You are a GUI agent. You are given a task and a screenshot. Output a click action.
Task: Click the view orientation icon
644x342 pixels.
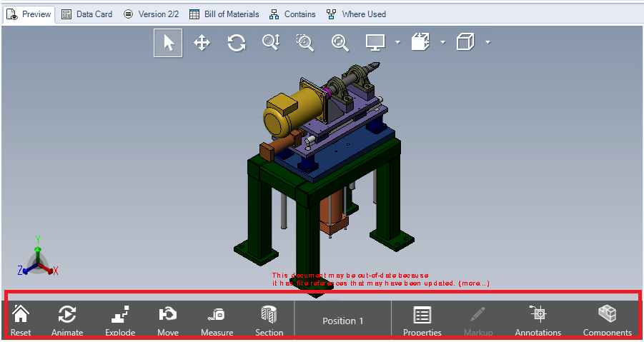click(420, 42)
